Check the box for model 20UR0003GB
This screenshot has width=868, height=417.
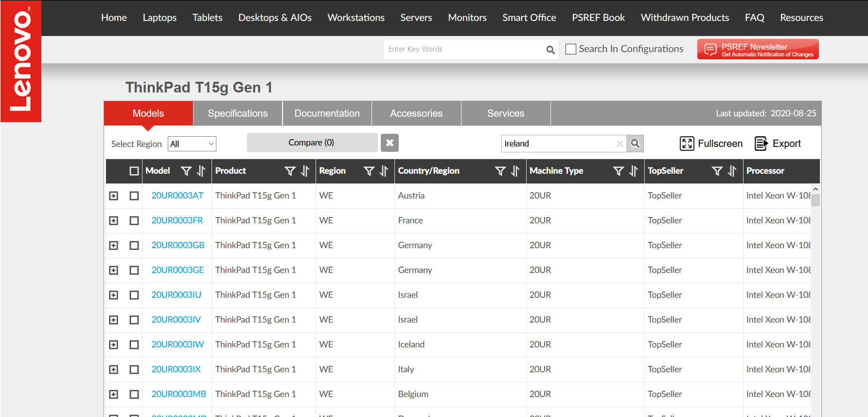(134, 245)
